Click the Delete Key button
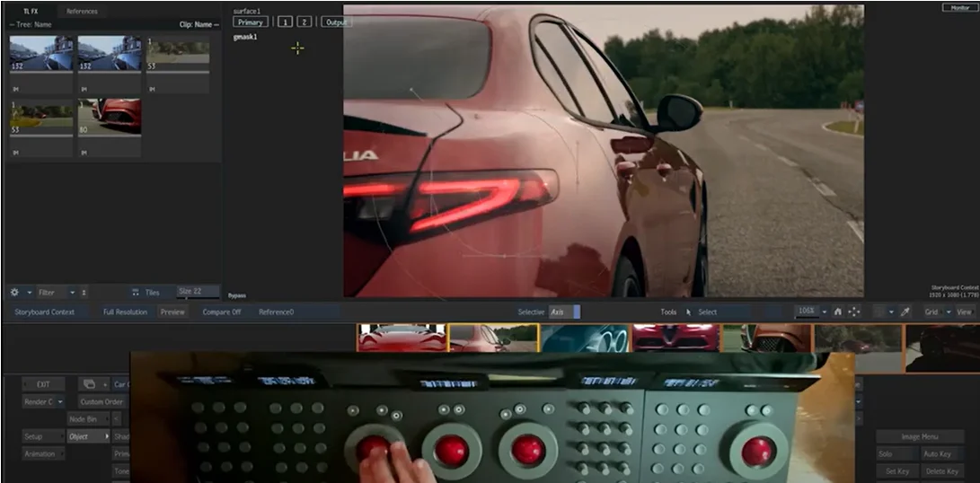980x483 pixels. click(x=942, y=471)
